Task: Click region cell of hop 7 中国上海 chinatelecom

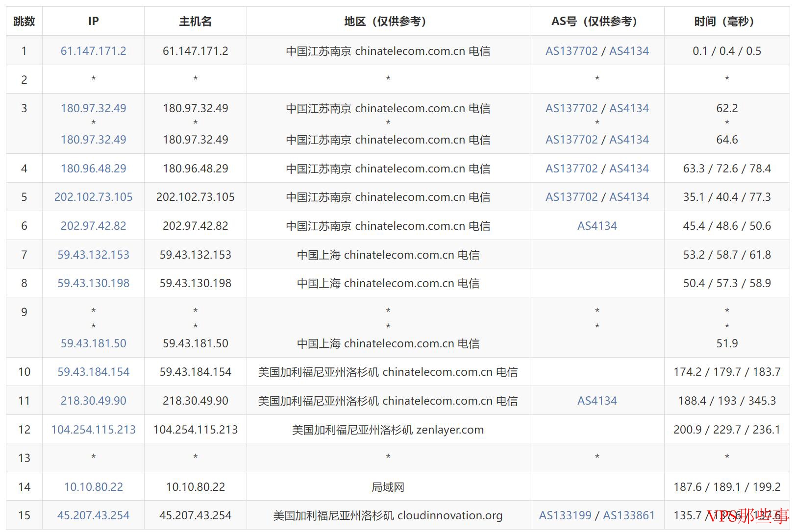Action: (x=388, y=255)
